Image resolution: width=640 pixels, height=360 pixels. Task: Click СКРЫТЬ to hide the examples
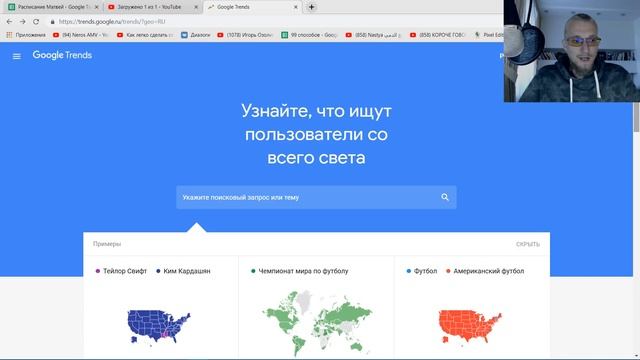point(528,244)
